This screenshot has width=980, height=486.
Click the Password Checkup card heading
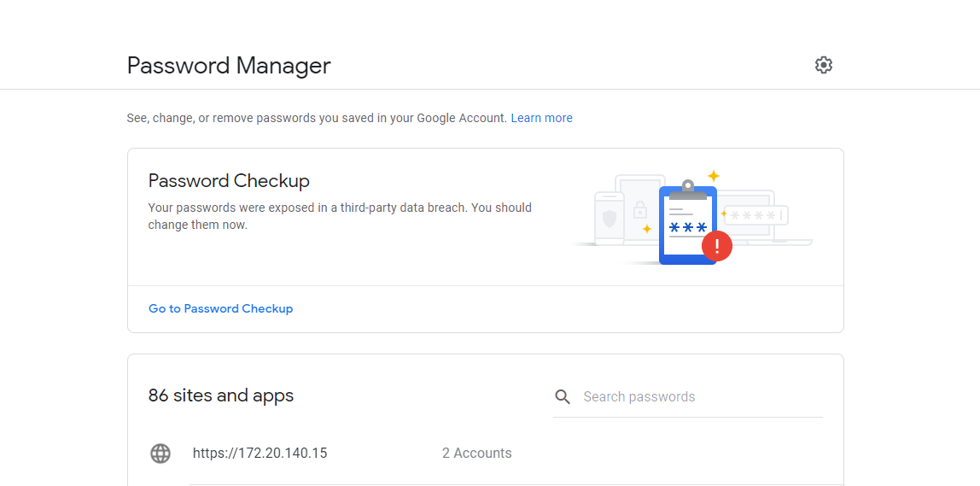pyautogui.click(x=229, y=181)
